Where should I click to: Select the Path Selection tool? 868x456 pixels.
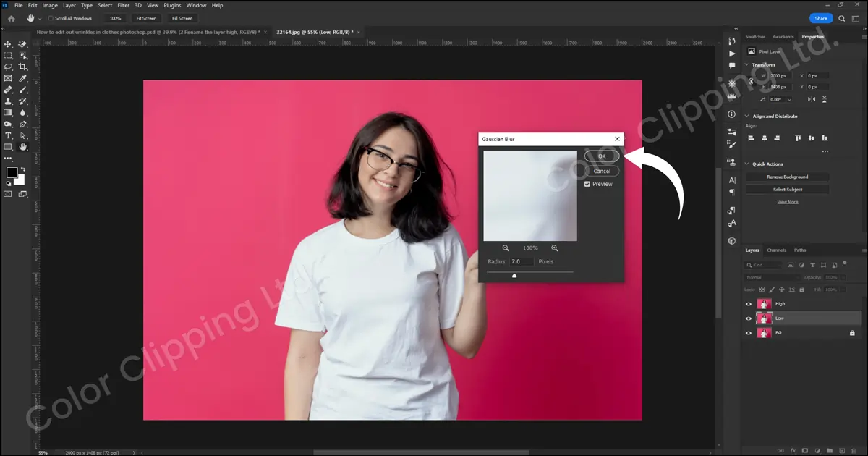pyautogui.click(x=23, y=136)
